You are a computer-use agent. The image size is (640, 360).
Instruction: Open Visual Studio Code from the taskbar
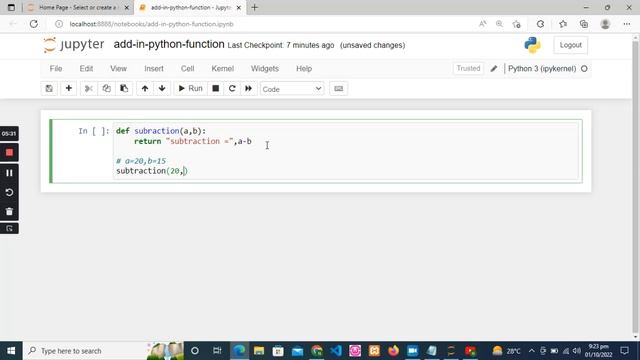click(x=336, y=351)
